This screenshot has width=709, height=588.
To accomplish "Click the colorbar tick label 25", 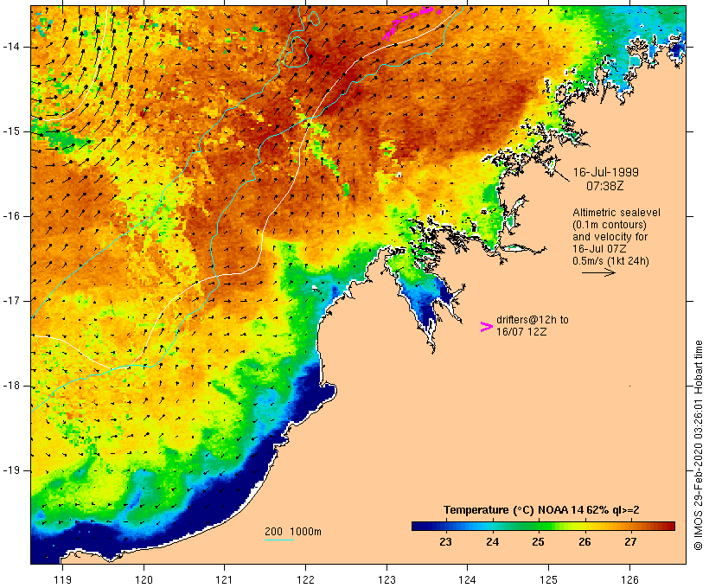I will click(x=538, y=542).
